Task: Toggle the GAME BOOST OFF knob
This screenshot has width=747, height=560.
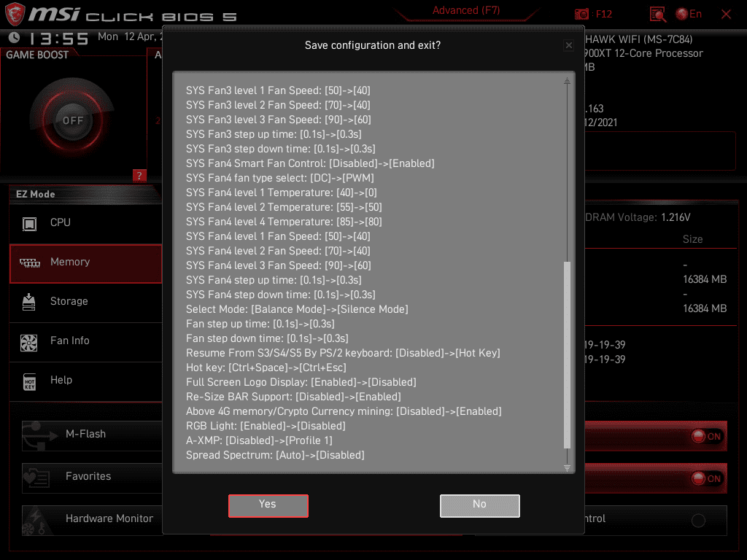Action: [72, 120]
